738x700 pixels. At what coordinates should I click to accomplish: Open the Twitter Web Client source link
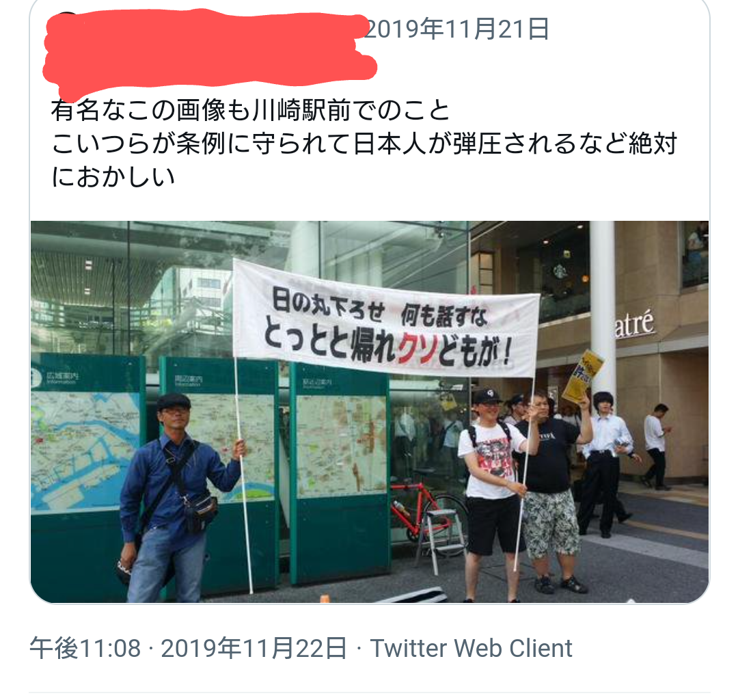[471, 648]
